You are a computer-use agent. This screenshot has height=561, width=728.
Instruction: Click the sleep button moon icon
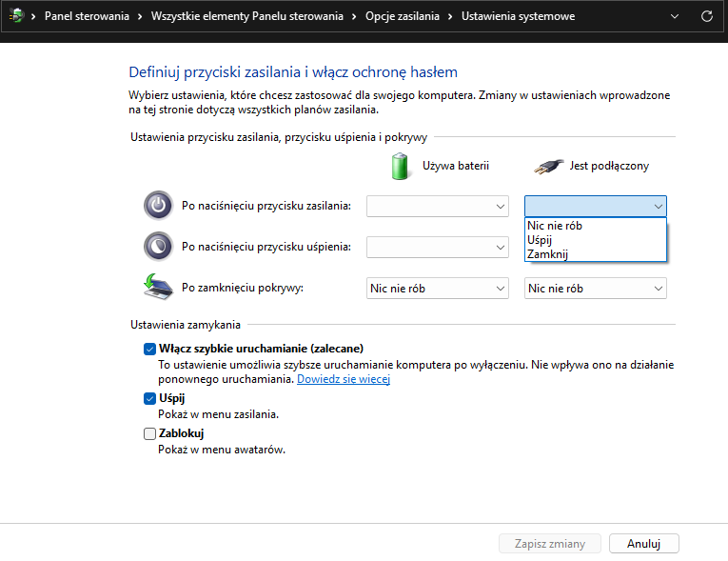click(158, 246)
